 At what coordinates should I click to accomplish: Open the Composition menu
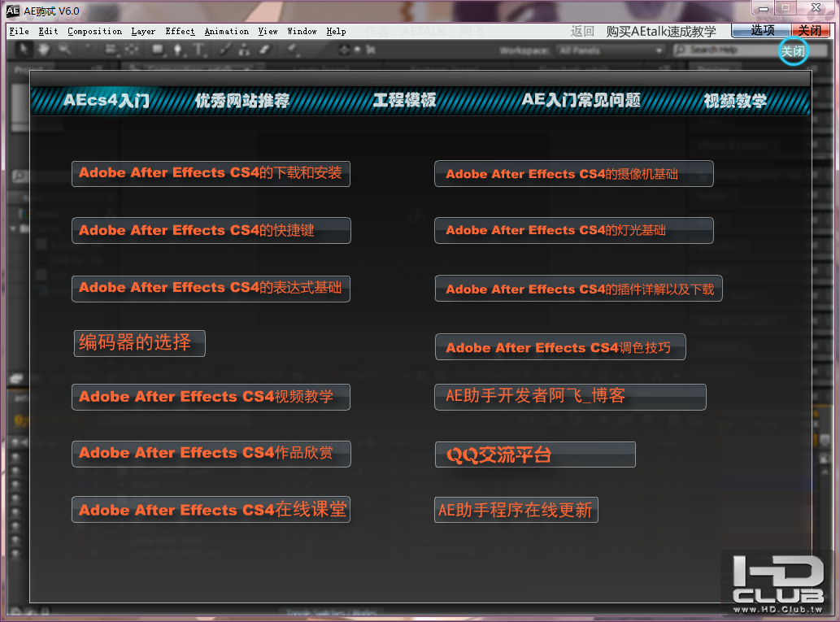[95, 31]
